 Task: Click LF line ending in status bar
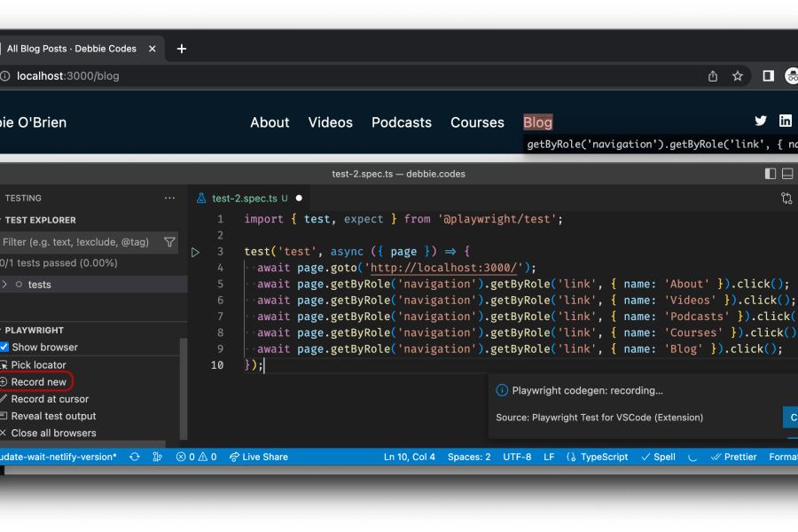[x=549, y=457]
